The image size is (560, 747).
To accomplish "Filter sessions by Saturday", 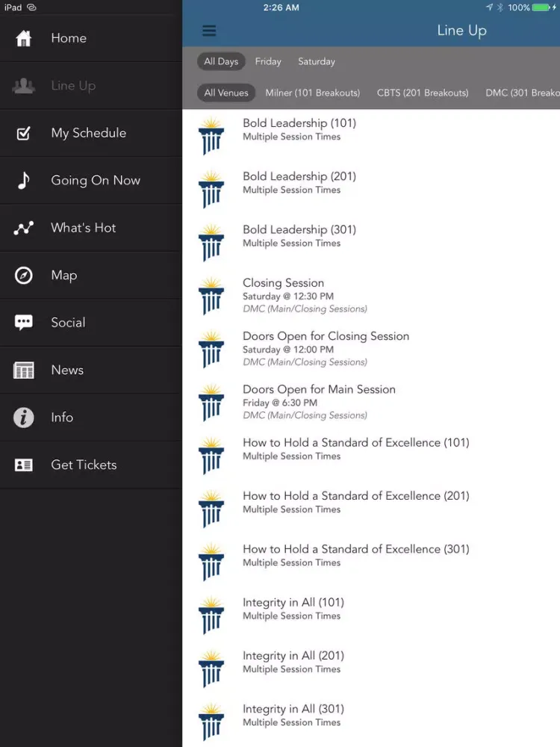I will click(317, 61).
